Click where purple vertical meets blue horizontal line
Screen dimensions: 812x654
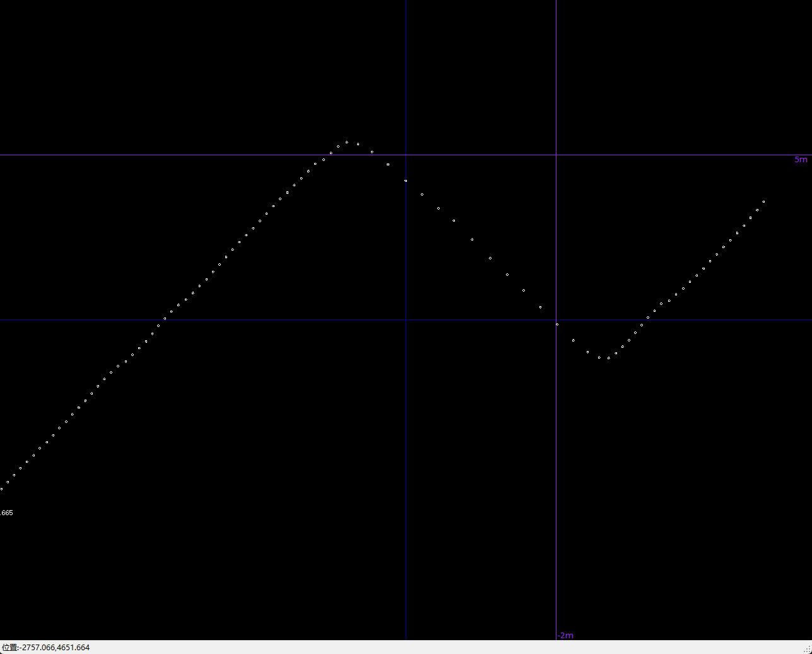pos(556,320)
